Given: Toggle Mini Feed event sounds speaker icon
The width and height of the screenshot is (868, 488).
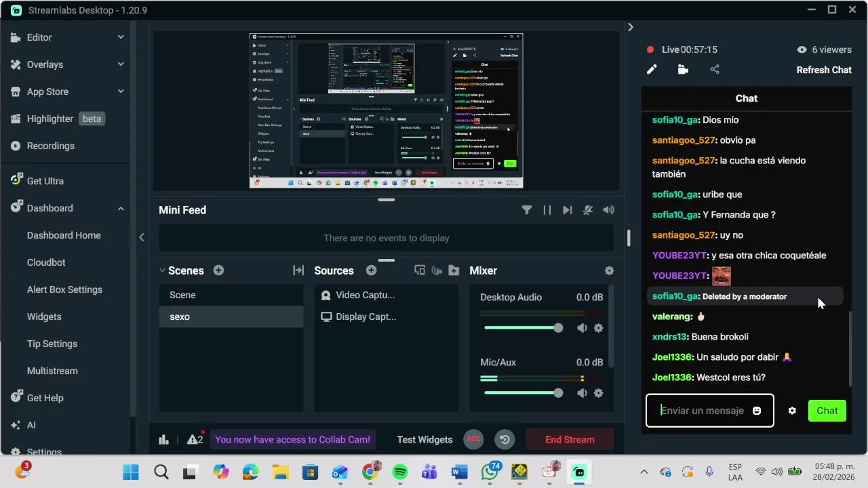Looking at the screenshot, I should pyautogui.click(x=609, y=210).
